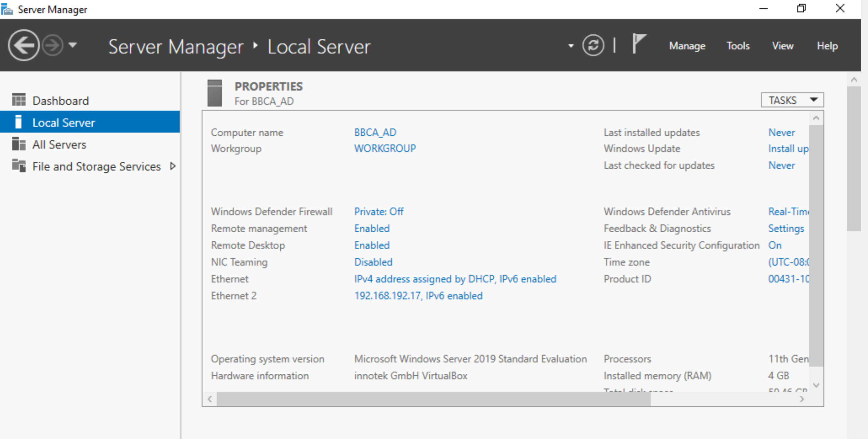Open the breadcrumb dropdown arrow beside refresh
The width and height of the screenshot is (868, 439).
[571, 46]
